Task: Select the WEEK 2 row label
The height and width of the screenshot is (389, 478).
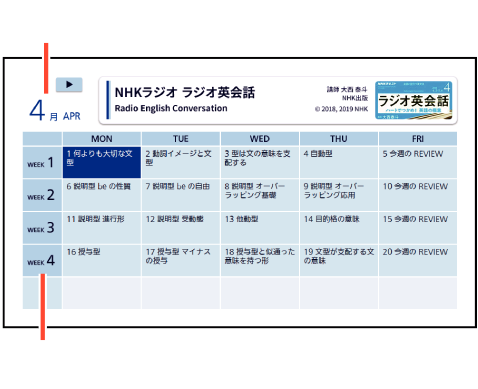Action: click(x=42, y=195)
